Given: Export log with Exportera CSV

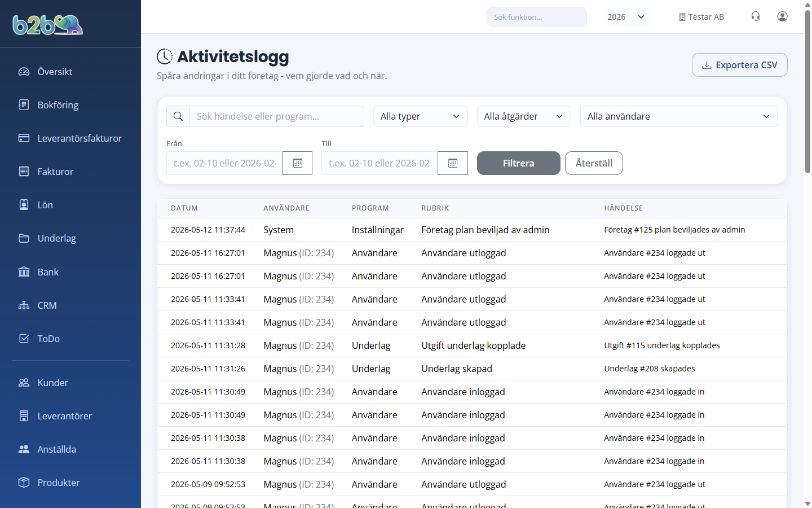Looking at the screenshot, I should click(740, 65).
